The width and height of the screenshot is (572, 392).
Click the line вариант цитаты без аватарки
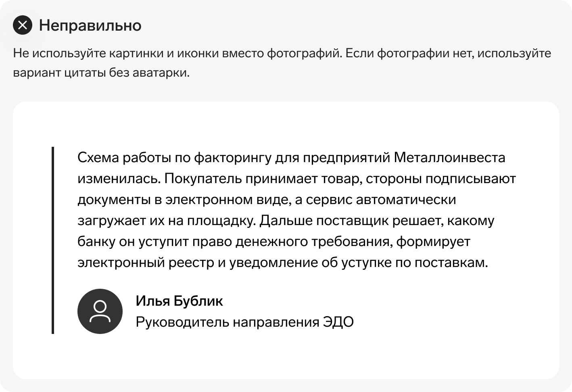pos(101,73)
